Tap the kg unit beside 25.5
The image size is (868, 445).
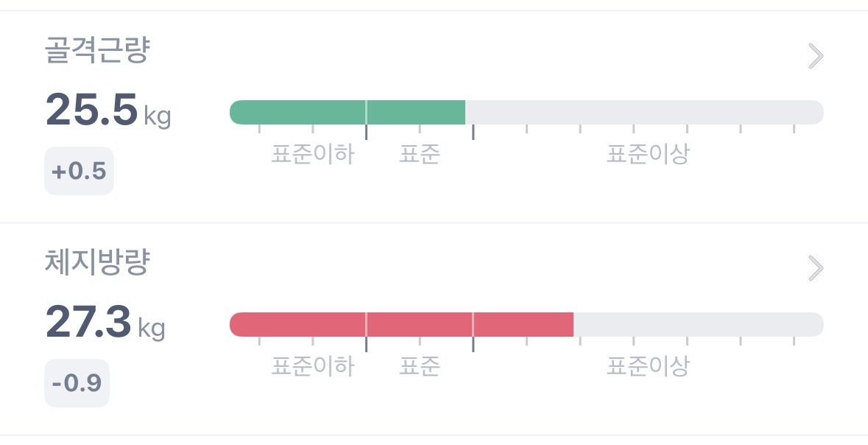point(157,116)
